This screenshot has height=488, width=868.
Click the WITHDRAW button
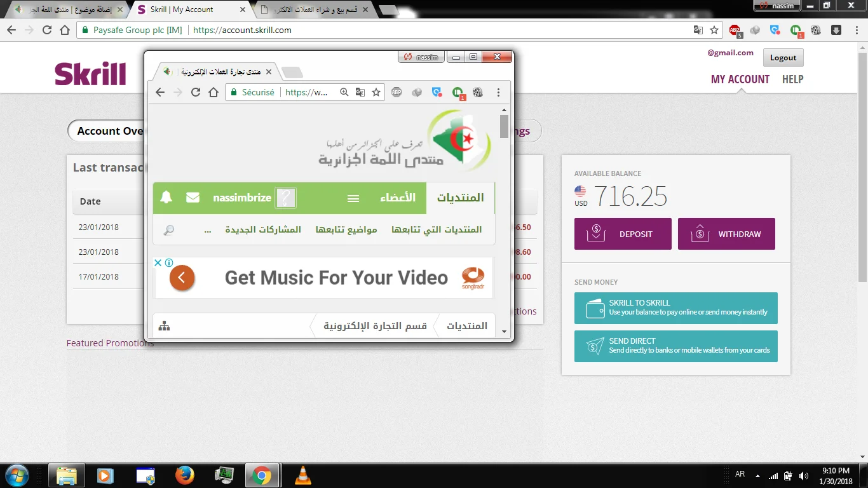coord(726,234)
